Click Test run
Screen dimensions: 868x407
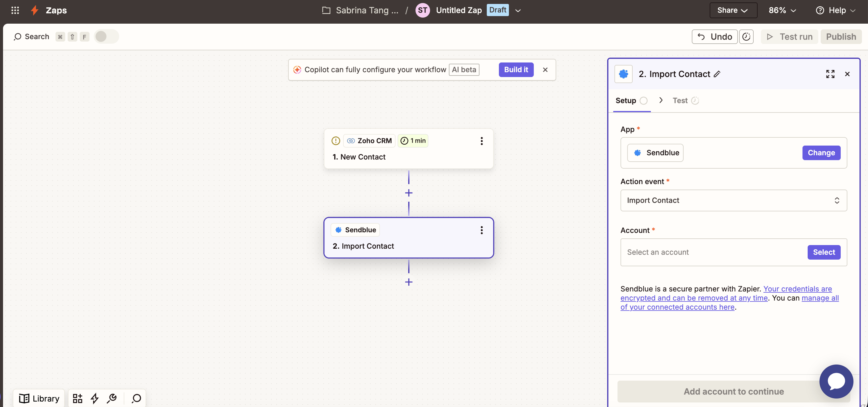pos(789,37)
